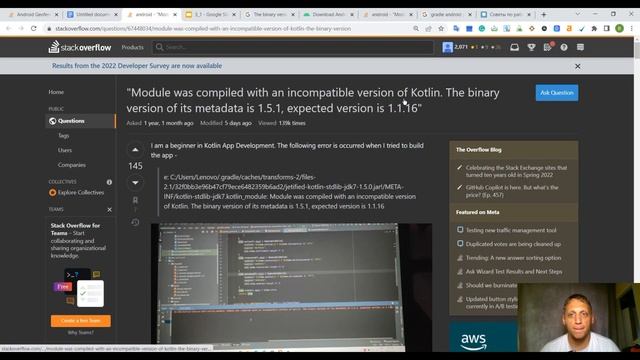Open the user profile avatar with 2,071 reputation
Viewport: 640px width, 360px height.
pyautogui.click(x=447, y=47)
